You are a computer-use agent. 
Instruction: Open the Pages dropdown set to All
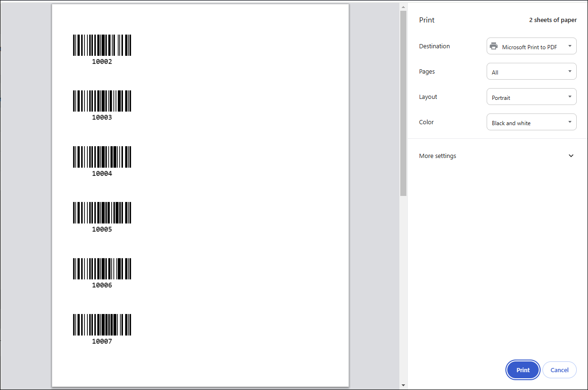click(531, 72)
